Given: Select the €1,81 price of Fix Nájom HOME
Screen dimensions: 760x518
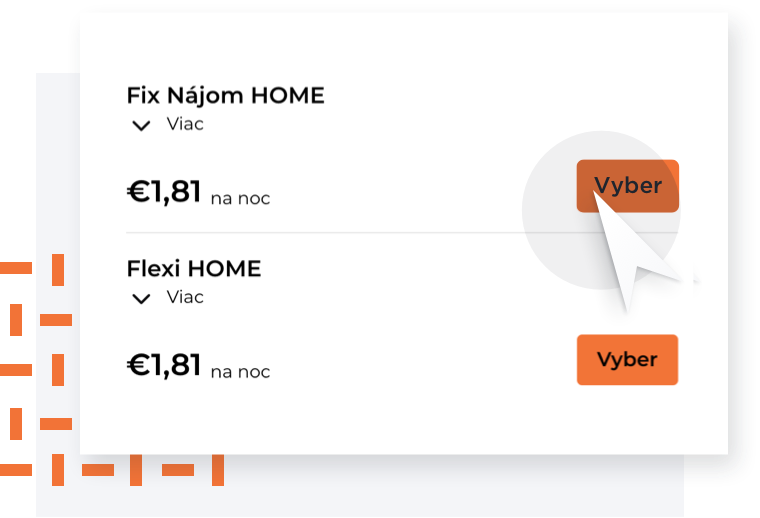Looking at the screenshot, I should click(164, 191).
